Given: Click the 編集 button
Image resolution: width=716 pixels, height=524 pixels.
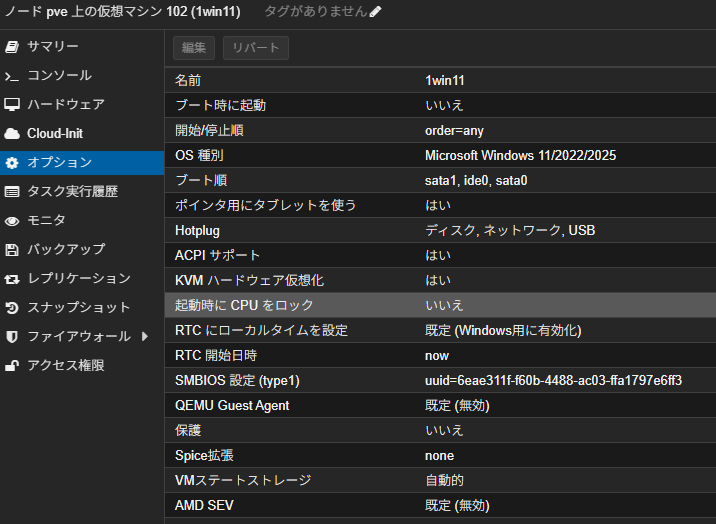Looking at the screenshot, I should coord(194,48).
